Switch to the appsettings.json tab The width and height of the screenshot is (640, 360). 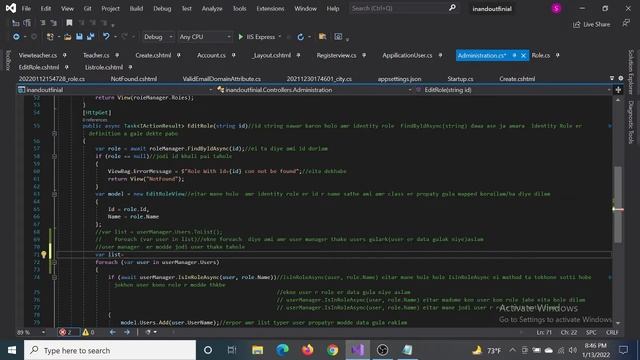click(x=399, y=79)
